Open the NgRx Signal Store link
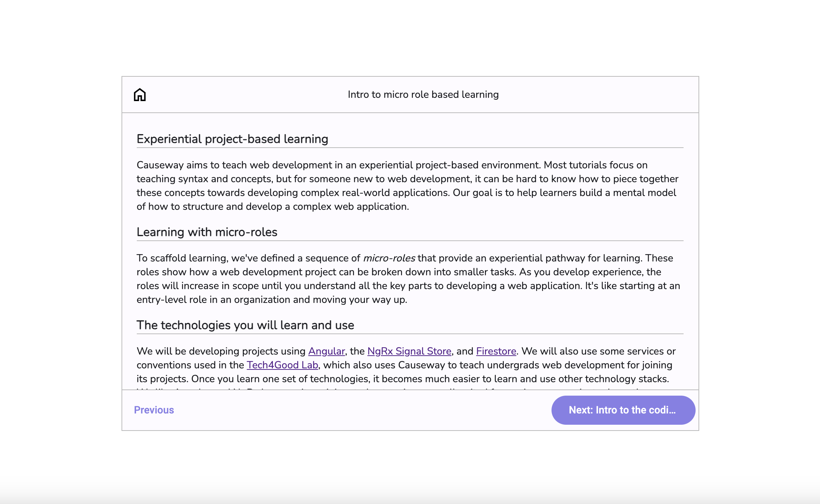The height and width of the screenshot is (504, 820). click(x=409, y=351)
